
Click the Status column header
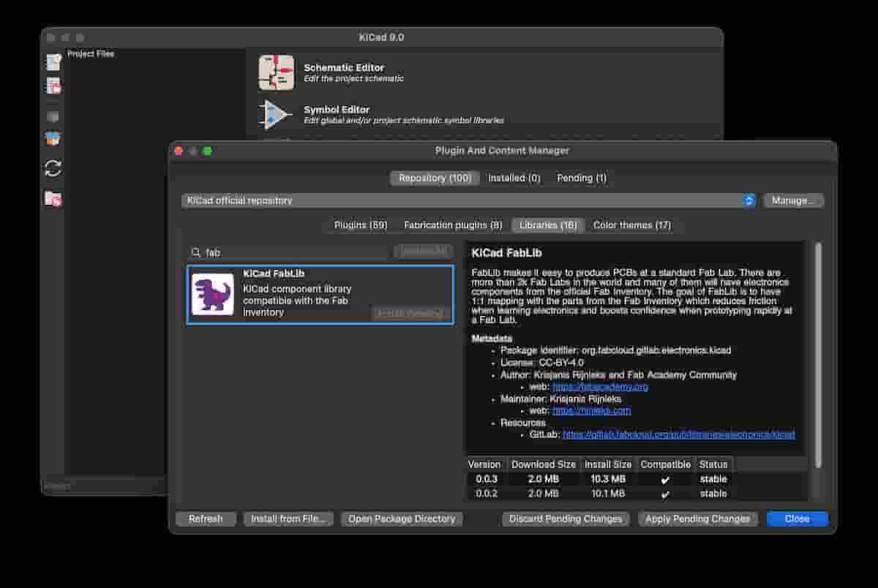[x=713, y=464]
